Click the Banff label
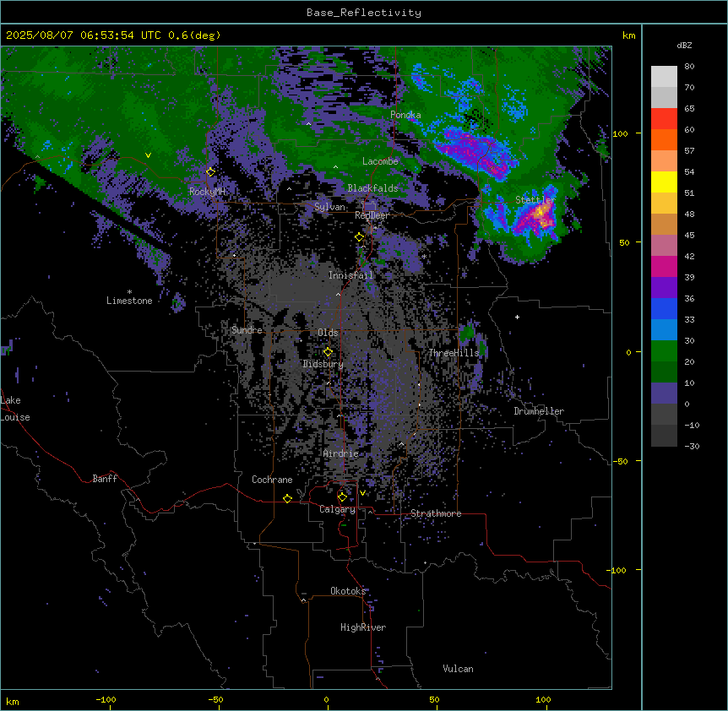Screen dimensions: 728x711 [105, 479]
